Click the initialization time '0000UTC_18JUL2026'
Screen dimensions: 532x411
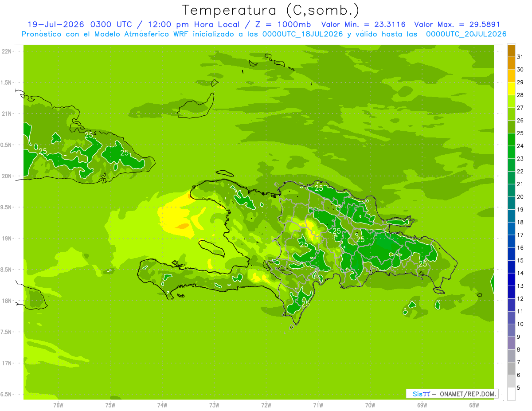coord(303,34)
